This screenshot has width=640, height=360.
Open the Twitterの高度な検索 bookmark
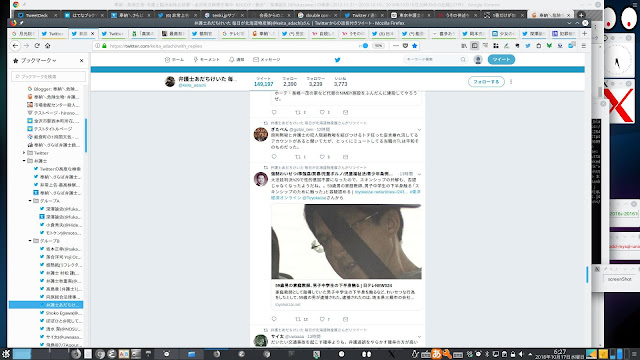coord(57,169)
